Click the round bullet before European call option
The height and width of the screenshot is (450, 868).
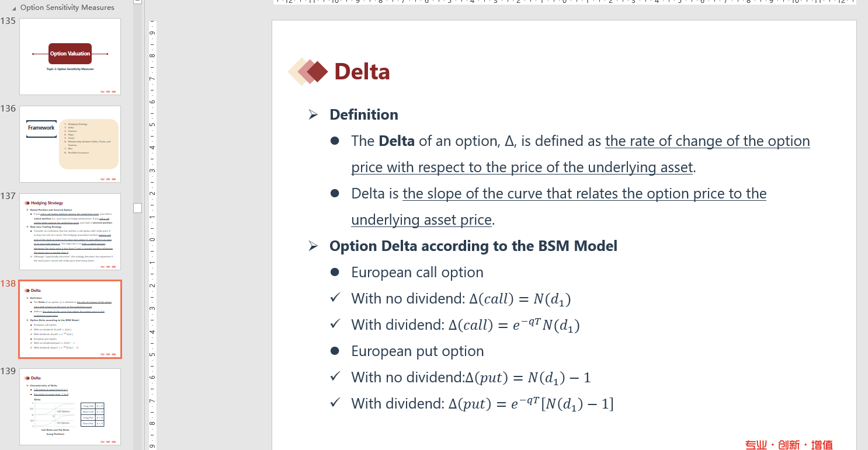335,273
